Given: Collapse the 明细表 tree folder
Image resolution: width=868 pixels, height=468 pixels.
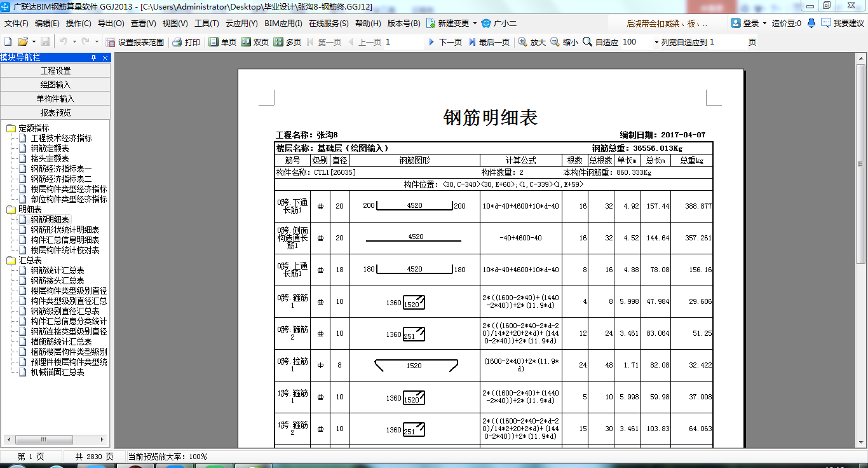Looking at the screenshot, I should pyautogui.click(x=11, y=209).
